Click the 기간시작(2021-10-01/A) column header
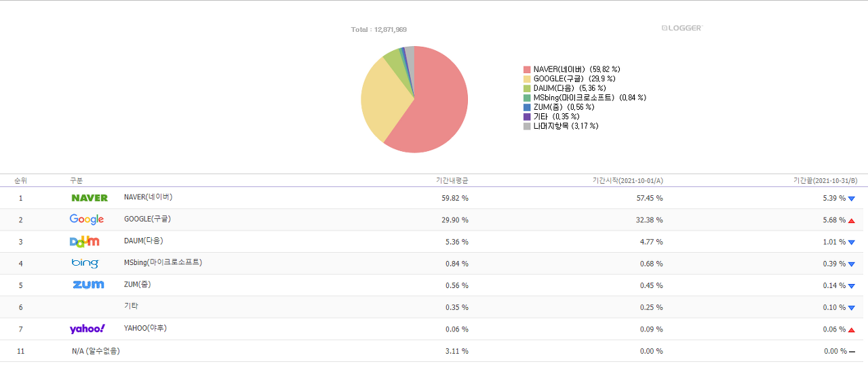Image resolution: width=868 pixels, height=366 pixels. [628, 180]
